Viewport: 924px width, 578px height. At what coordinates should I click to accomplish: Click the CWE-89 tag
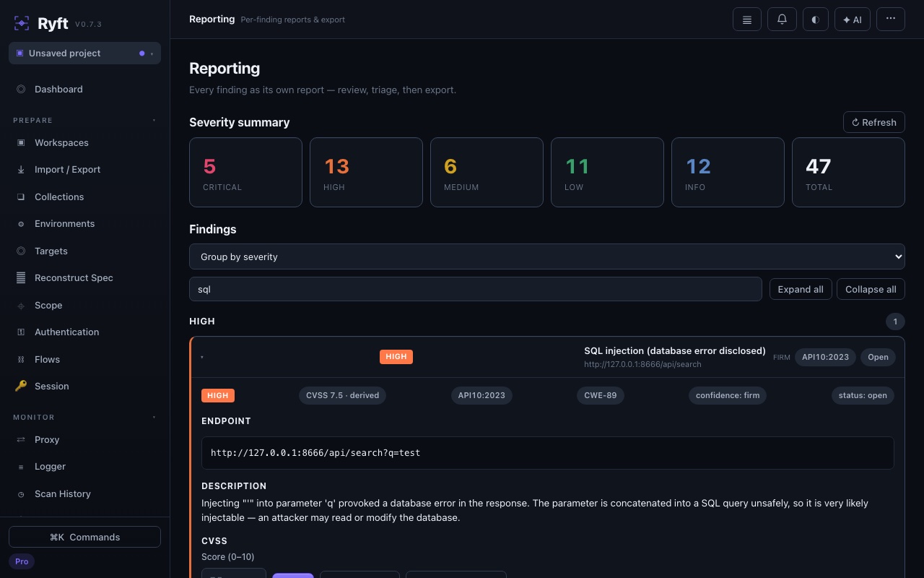coord(601,395)
